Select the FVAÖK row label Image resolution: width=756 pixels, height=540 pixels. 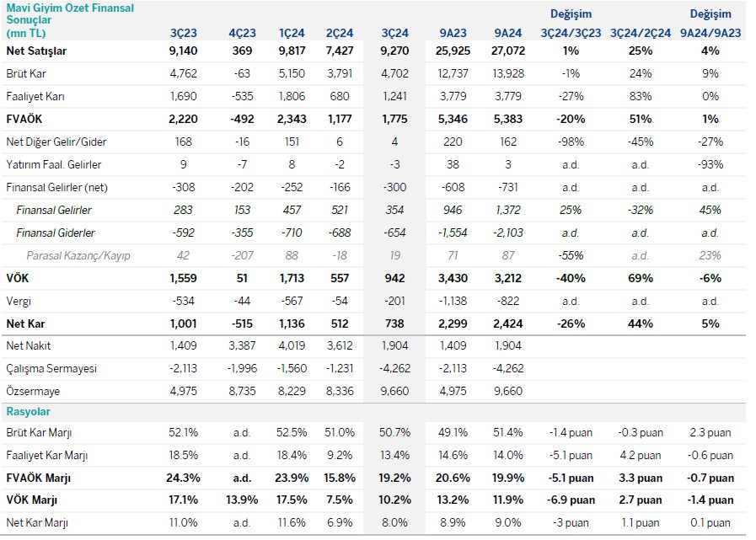(x=24, y=119)
